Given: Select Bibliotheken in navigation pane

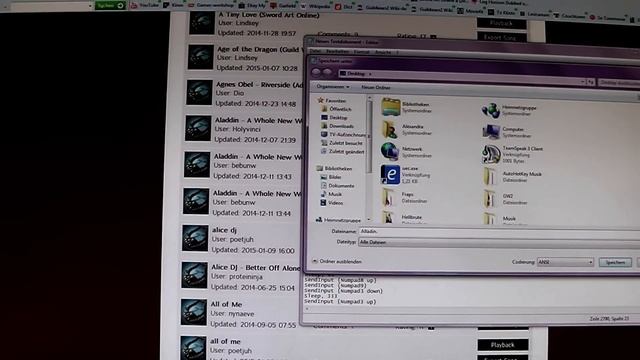Looking at the screenshot, I should (x=334, y=169).
